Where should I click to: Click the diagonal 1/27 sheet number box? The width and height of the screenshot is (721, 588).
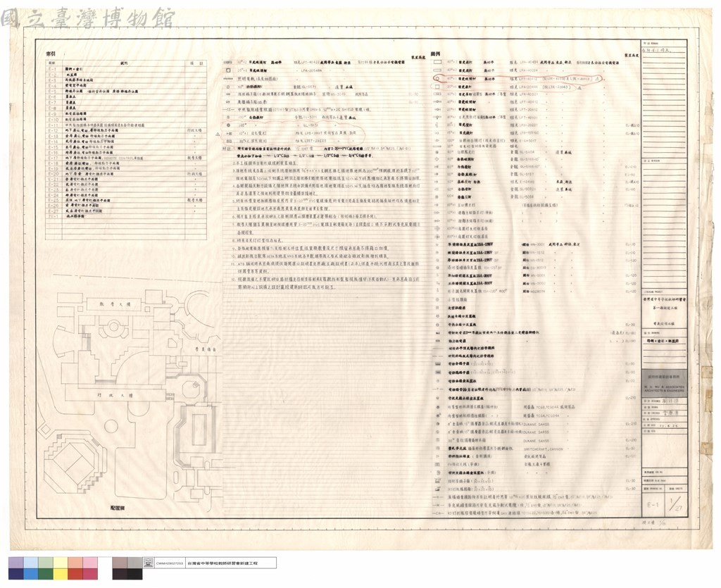[x=675, y=504]
